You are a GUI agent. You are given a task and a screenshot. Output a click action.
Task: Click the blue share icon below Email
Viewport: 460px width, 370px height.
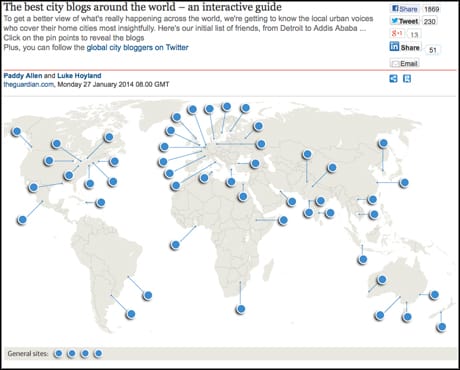(394, 79)
